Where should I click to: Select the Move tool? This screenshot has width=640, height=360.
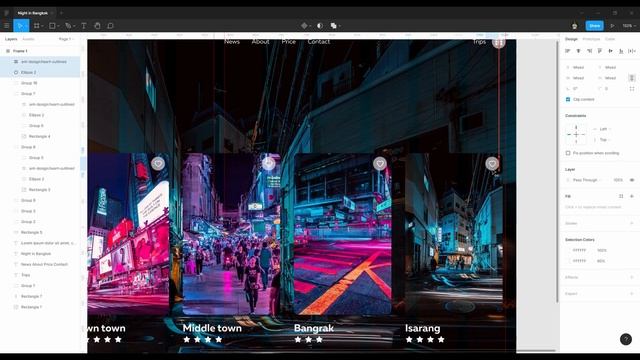[20, 26]
